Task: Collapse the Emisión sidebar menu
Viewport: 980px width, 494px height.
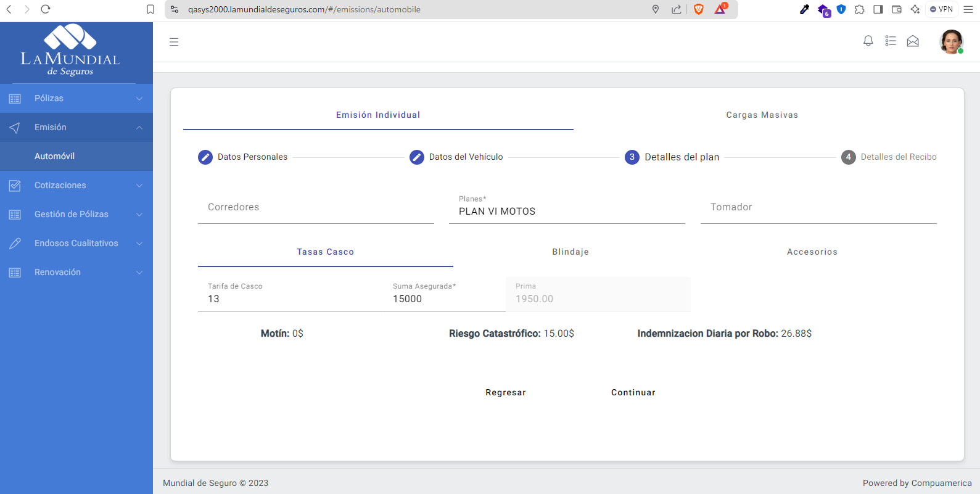Action: click(x=76, y=128)
